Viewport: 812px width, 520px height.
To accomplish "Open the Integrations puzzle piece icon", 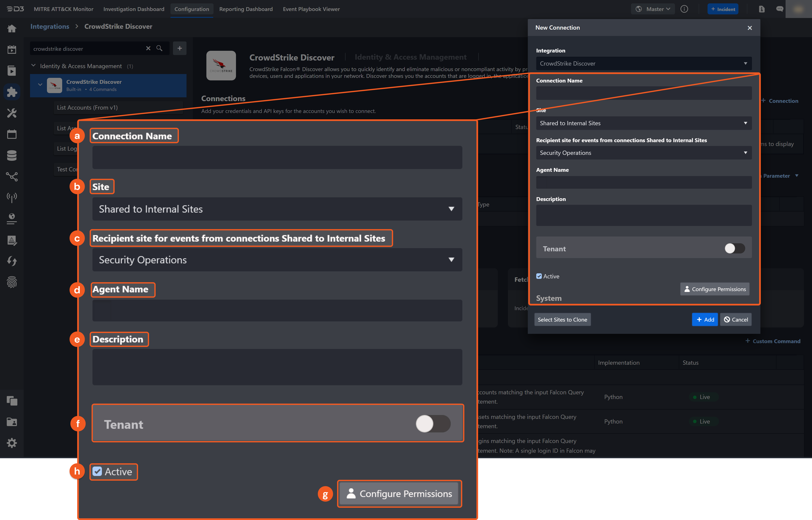I will point(12,92).
